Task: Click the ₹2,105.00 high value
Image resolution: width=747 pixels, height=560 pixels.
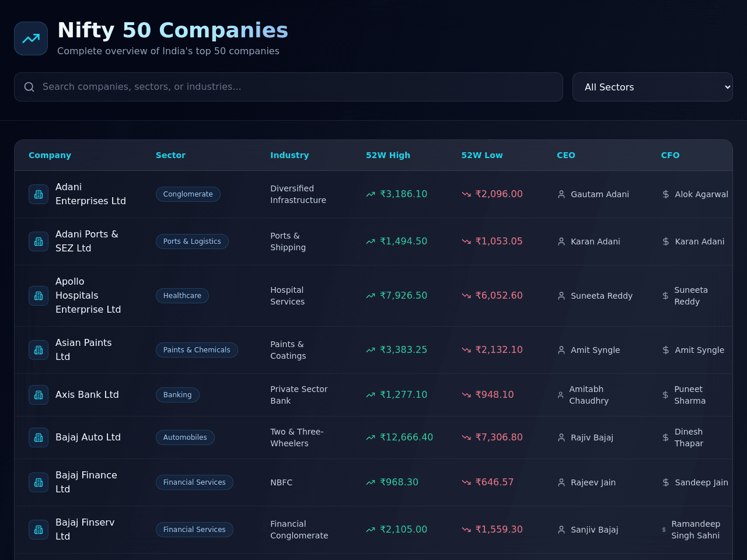Action: [x=404, y=530]
